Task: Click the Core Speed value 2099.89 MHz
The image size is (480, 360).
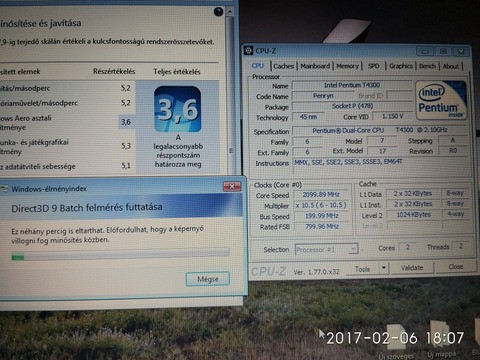Action: click(321, 194)
